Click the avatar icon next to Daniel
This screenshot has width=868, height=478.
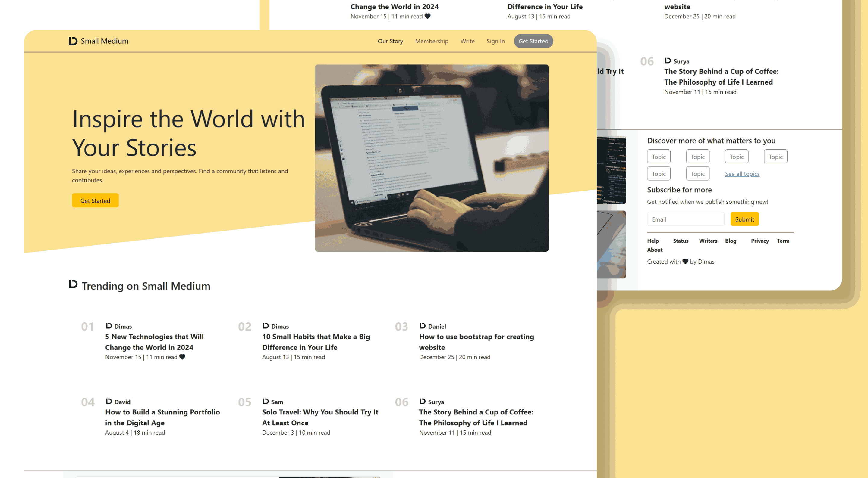coord(423,326)
